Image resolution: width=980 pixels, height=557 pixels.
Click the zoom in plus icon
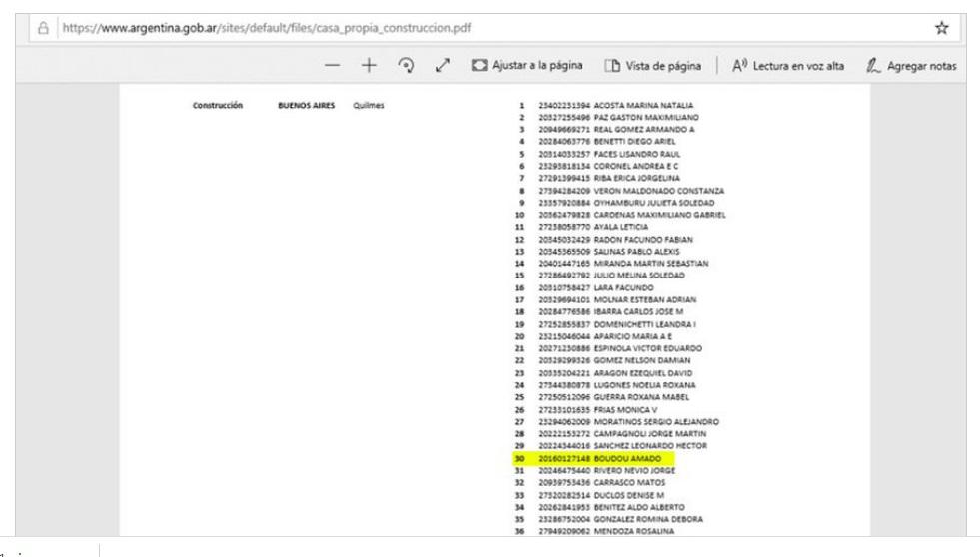[x=369, y=66]
